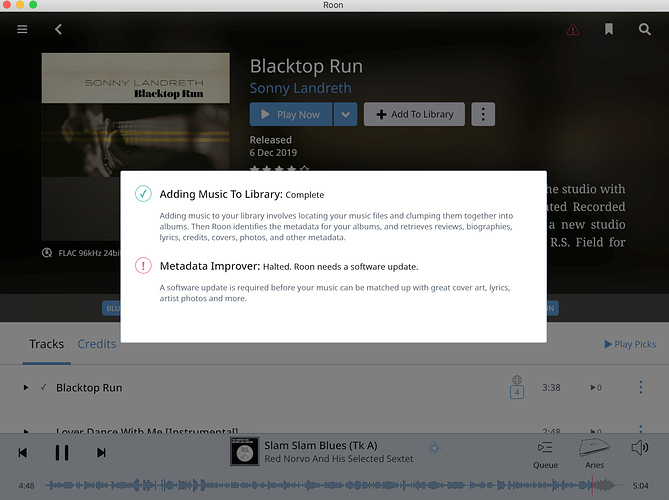Image resolution: width=669 pixels, height=500 pixels.
Task: Open the bookmarks icon
Action: click(609, 29)
